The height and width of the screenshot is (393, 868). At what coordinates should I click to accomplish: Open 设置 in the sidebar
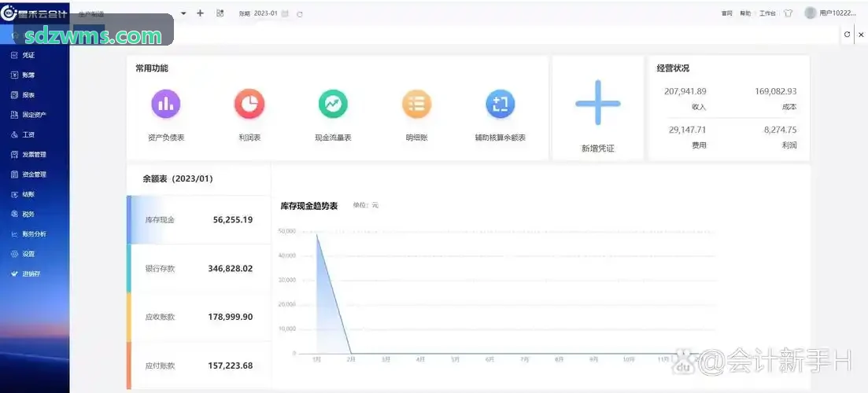(x=35, y=254)
